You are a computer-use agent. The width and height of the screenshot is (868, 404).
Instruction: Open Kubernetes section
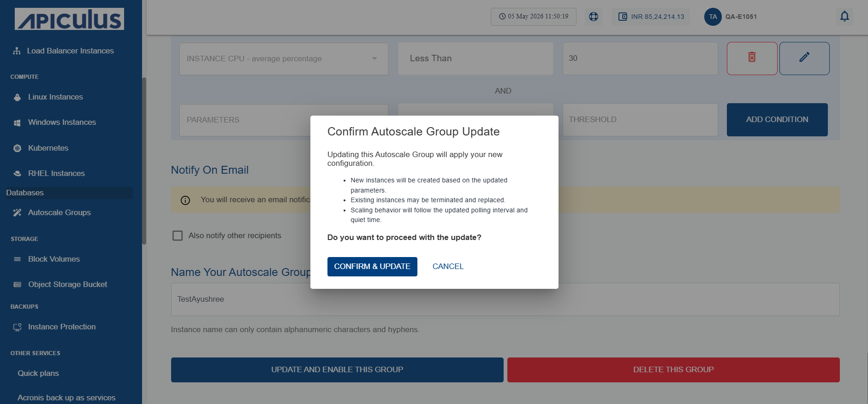(48, 148)
